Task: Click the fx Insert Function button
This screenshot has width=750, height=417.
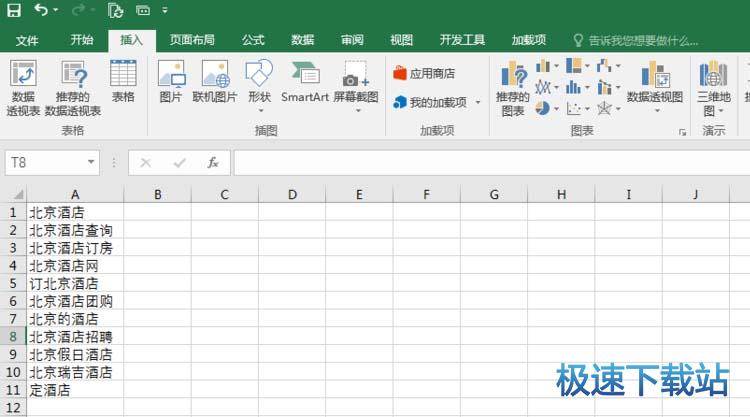Action: (213, 163)
